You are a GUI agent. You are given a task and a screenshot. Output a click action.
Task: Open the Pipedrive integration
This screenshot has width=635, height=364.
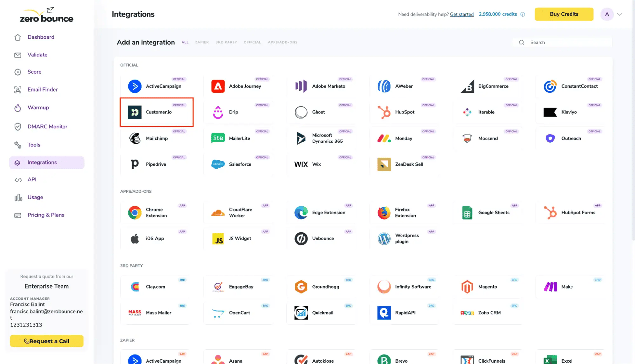155,164
